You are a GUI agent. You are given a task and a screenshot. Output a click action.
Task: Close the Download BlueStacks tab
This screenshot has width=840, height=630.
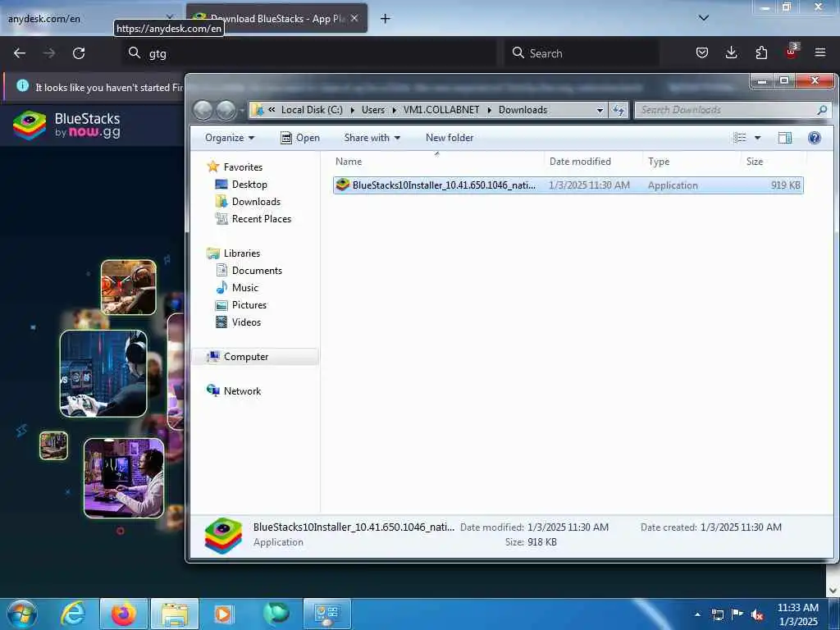354,18
